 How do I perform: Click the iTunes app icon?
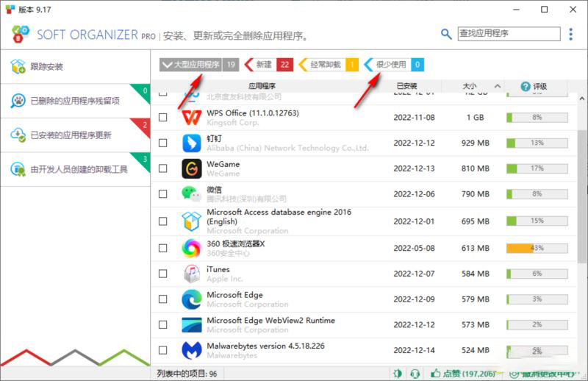pos(192,274)
